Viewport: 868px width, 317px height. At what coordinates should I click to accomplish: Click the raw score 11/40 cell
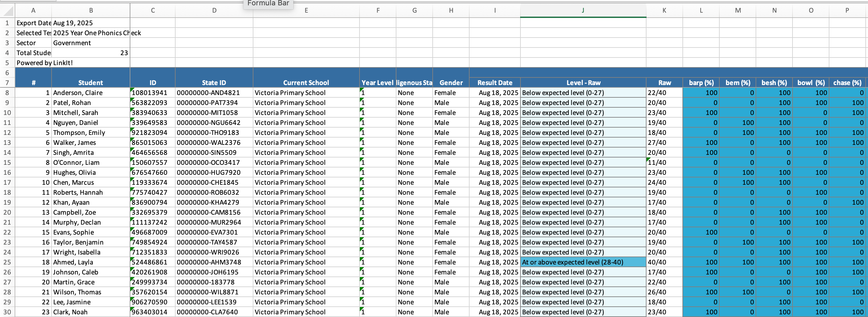(x=664, y=162)
